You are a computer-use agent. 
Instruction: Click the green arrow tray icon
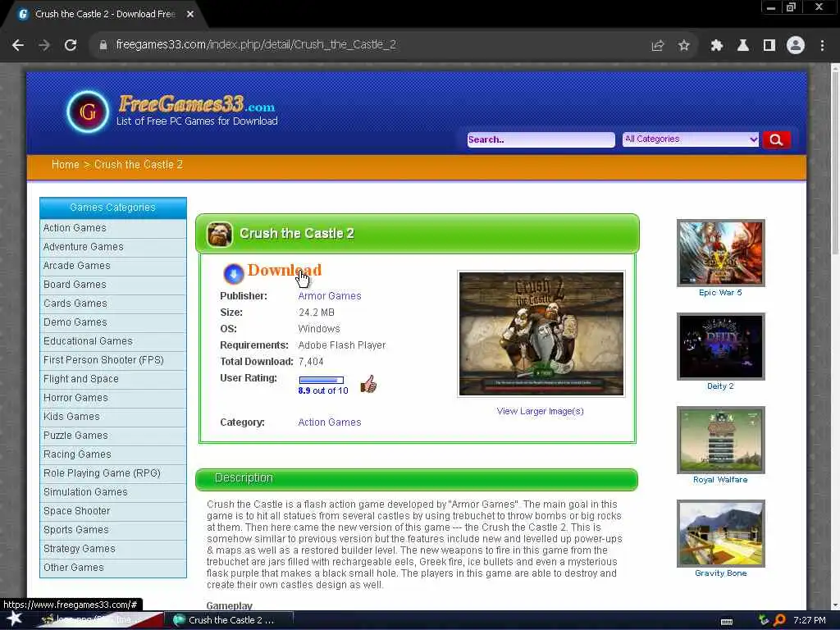click(764, 620)
